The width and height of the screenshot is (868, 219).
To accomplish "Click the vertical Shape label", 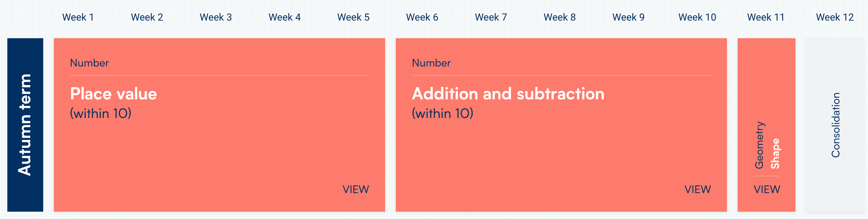I will click(775, 153).
